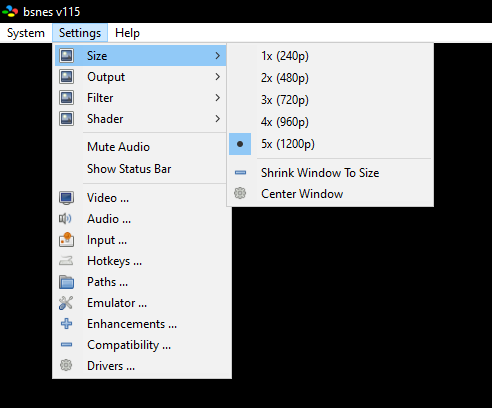492x408 pixels.
Task: Click the bsnes logo in title bar
Action: pos(10,11)
